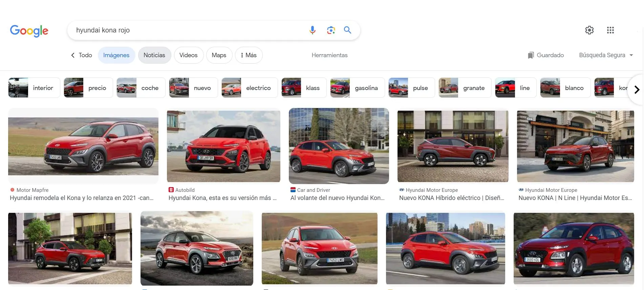Filter by interior chip
This screenshot has height=290, width=644.
(34, 88)
